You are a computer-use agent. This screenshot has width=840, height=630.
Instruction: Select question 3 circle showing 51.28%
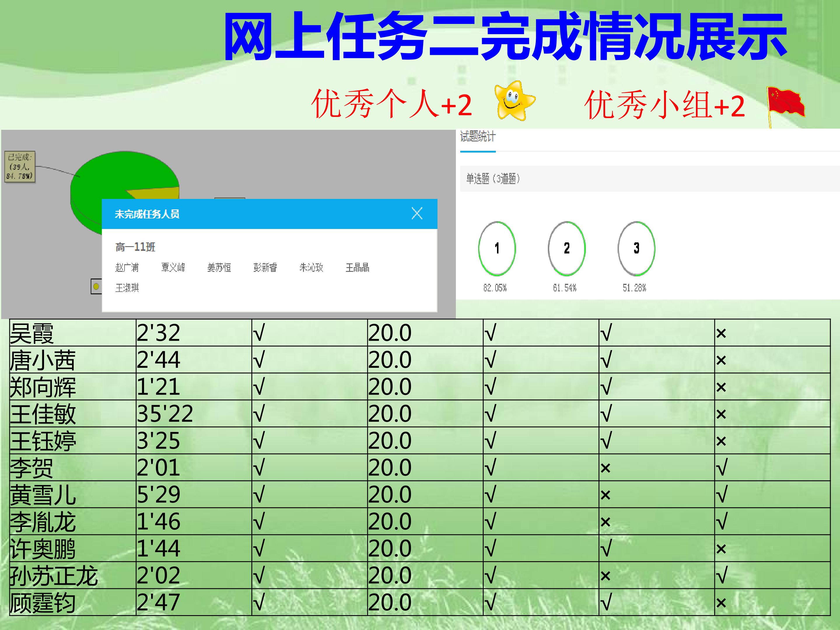(x=636, y=249)
